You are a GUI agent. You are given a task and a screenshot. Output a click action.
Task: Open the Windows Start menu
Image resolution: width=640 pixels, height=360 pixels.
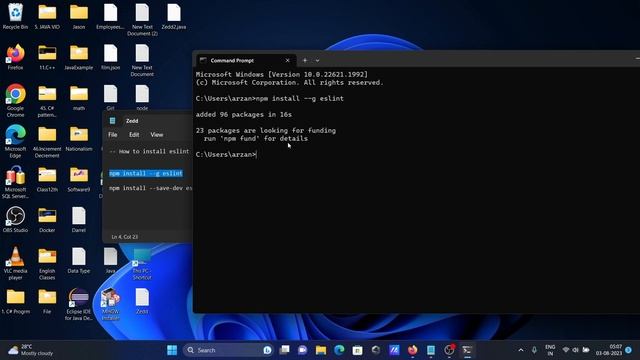pyautogui.click(x=172, y=350)
